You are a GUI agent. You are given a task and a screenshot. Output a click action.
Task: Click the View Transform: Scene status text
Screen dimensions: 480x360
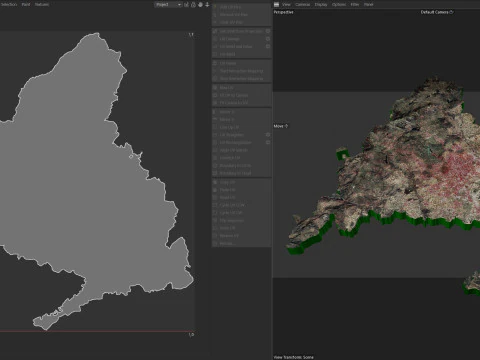tap(293, 357)
